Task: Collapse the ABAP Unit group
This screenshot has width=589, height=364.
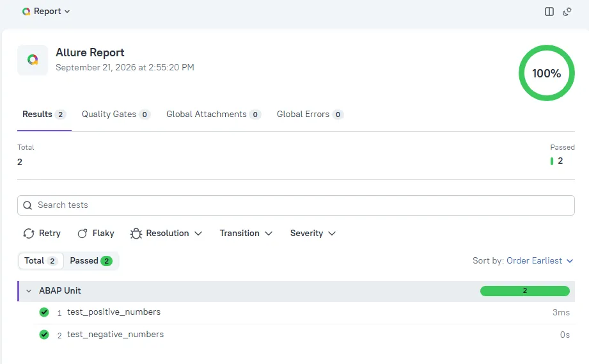Action: click(29, 290)
